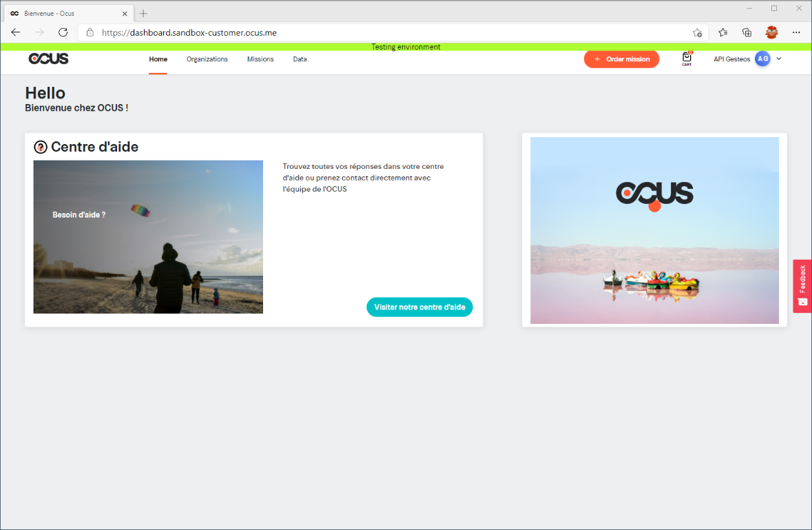
Task: Expand the API Gesteos account dropdown
Action: 779,59
